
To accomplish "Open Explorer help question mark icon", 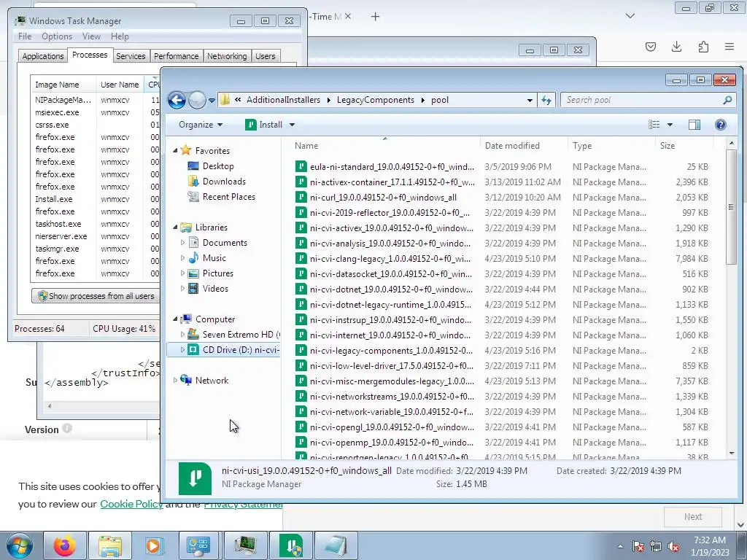I will click(x=720, y=125).
